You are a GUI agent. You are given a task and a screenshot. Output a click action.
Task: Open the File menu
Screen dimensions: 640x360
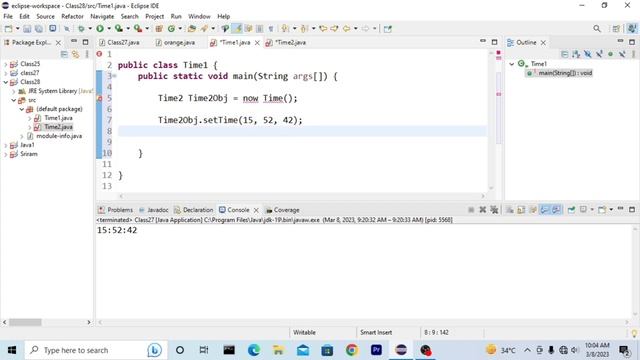point(8,16)
